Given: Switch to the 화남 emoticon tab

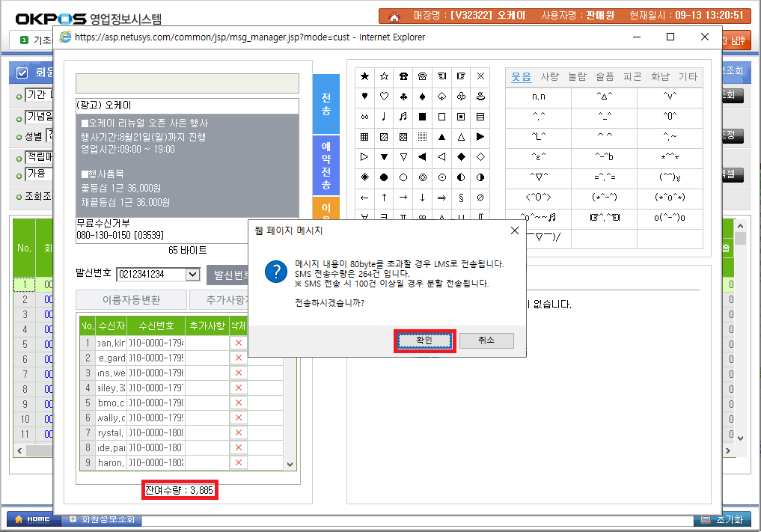Looking at the screenshot, I should click(x=660, y=77).
